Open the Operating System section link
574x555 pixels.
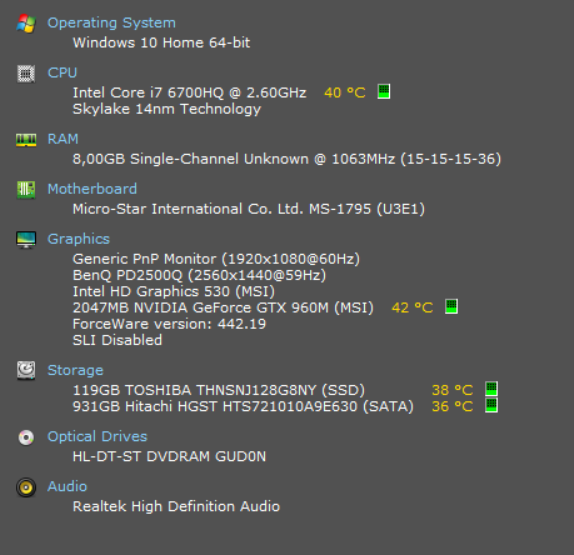(112, 23)
